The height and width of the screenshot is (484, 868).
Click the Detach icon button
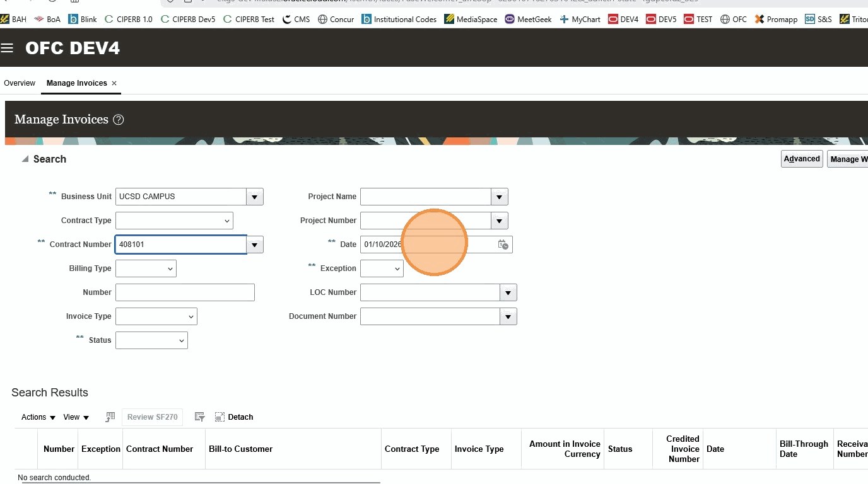(x=234, y=417)
